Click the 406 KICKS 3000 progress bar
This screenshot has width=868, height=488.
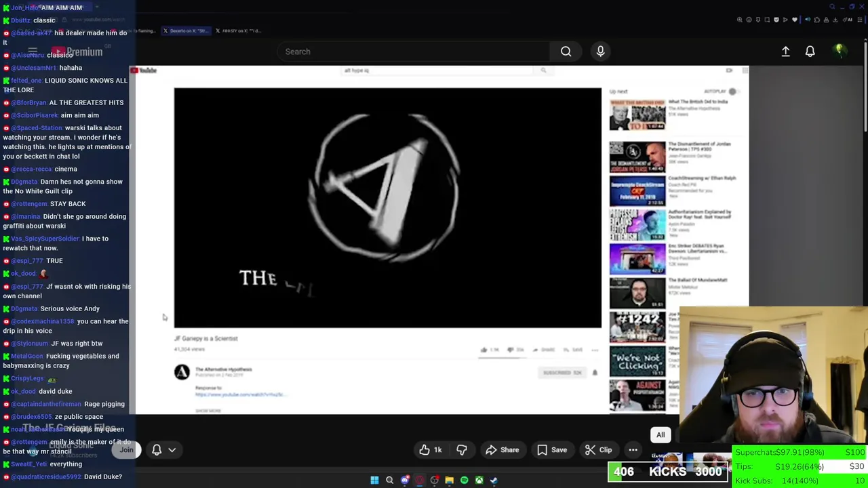click(669, 472)
